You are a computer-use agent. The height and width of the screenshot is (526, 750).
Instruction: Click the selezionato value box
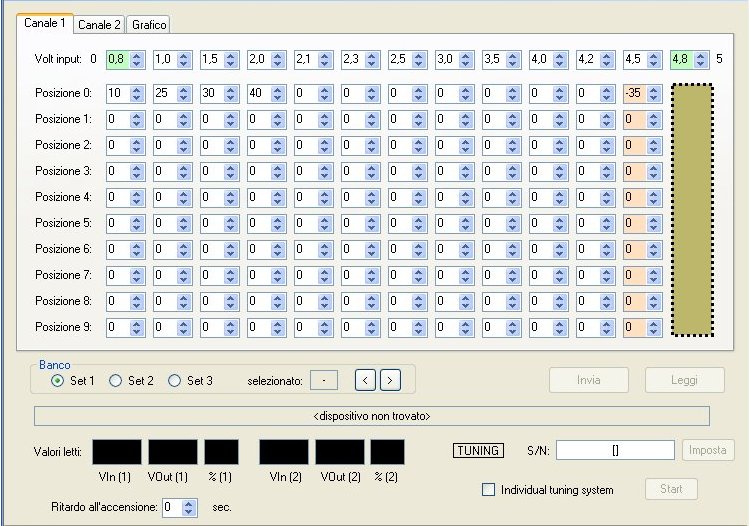tap(324, 381)
